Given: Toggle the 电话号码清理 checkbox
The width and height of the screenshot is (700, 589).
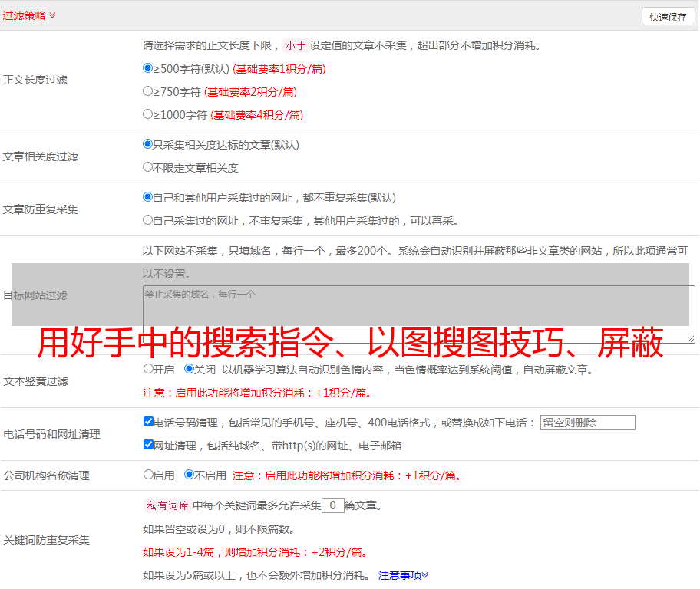Looking at the screenshot, I should 148,422.
